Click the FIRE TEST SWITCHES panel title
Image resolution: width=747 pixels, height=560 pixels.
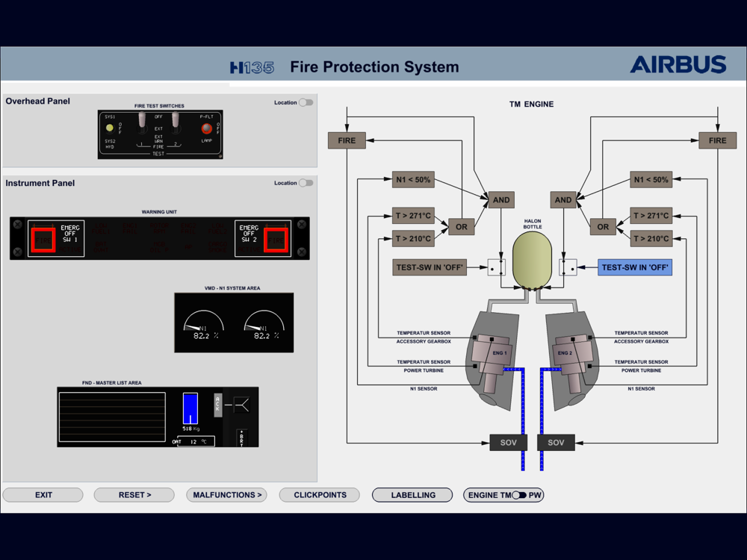(x=159, y=106)
